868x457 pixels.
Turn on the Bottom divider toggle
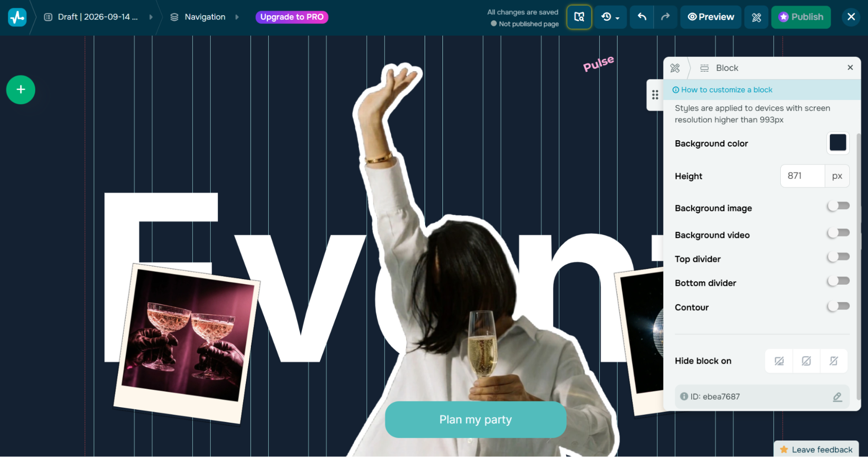click(838, 281)
